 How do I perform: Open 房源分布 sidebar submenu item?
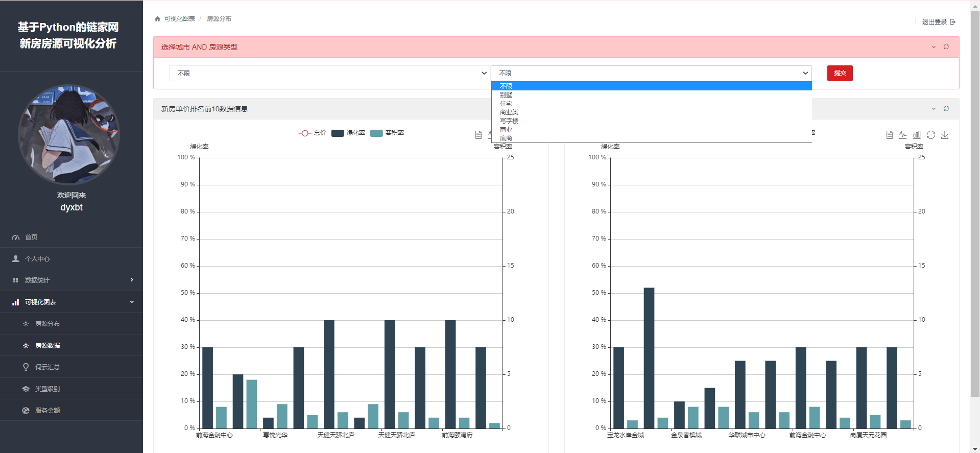point(71,324)
